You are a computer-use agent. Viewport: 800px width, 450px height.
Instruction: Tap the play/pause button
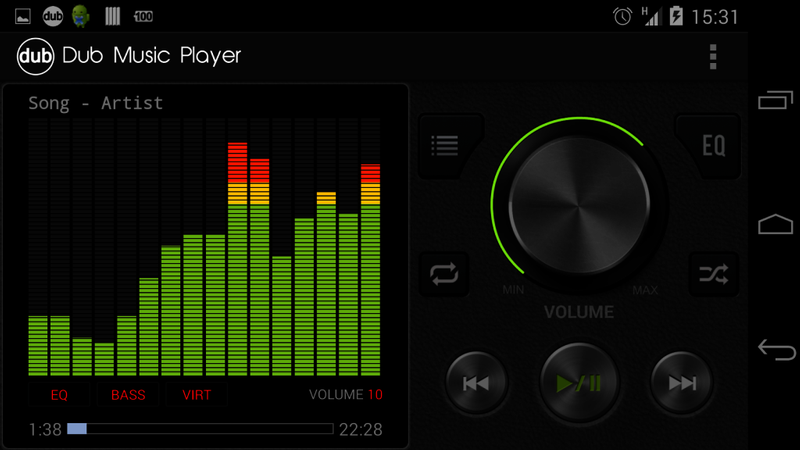[x=579, y=383]
